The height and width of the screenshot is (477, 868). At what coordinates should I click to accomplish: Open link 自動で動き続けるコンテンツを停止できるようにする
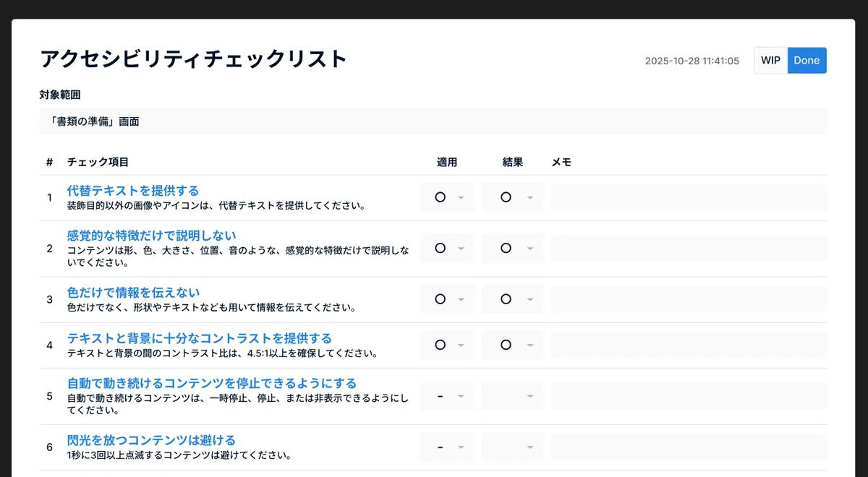tap(212, 383)
